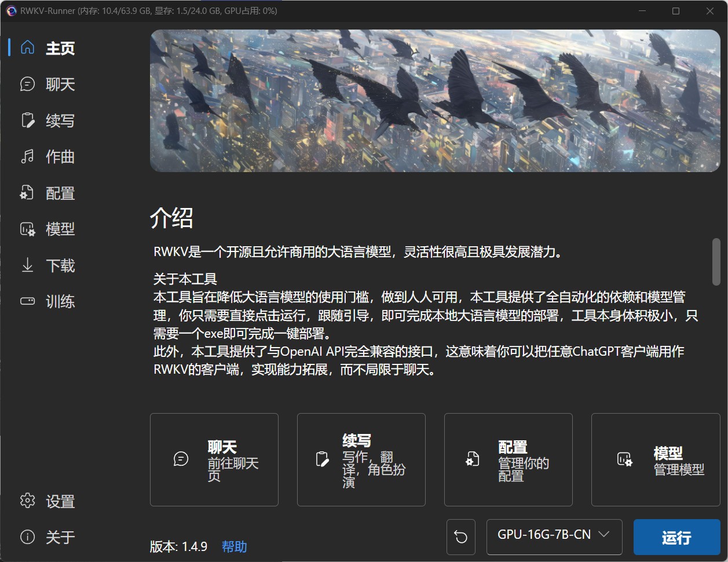The height and width of the screenshot is (562, 728).
Task: Click the home icon in the sidebar
Action: [28, 48]
